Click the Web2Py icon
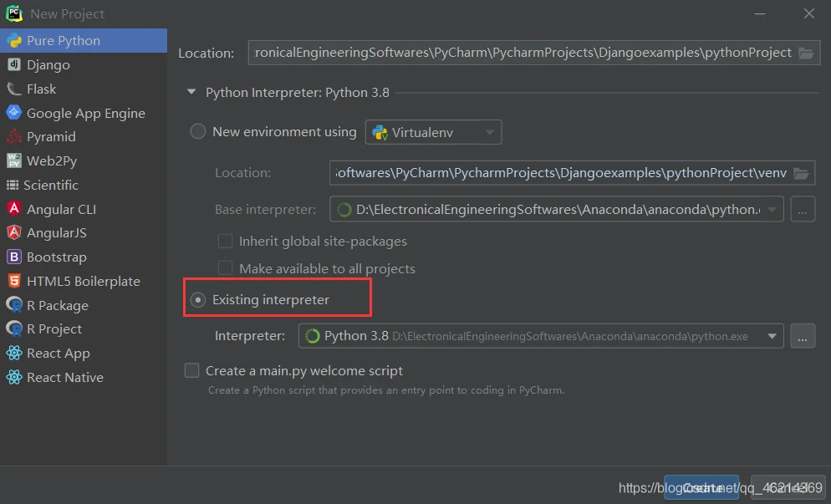 (14, 160)
